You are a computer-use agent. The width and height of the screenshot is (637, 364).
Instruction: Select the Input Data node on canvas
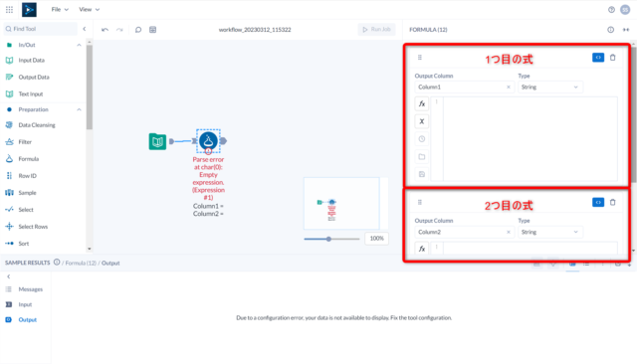click(157, 141)
